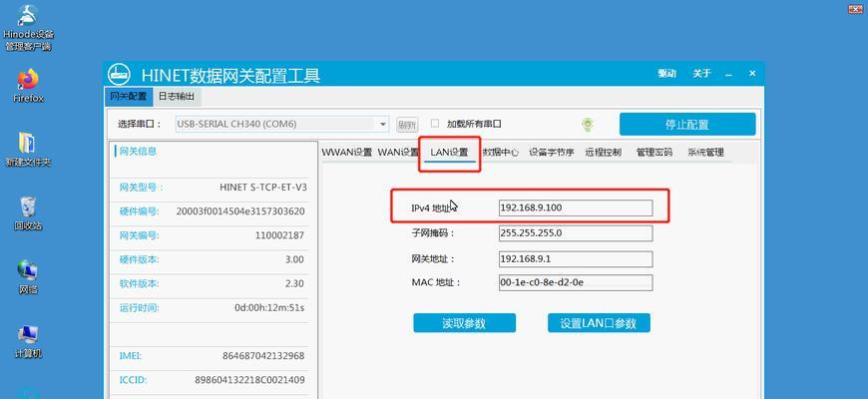The image size is (868, 399).
Task: Select the ICCID value 898604132218C0021409
Action: 249,380
